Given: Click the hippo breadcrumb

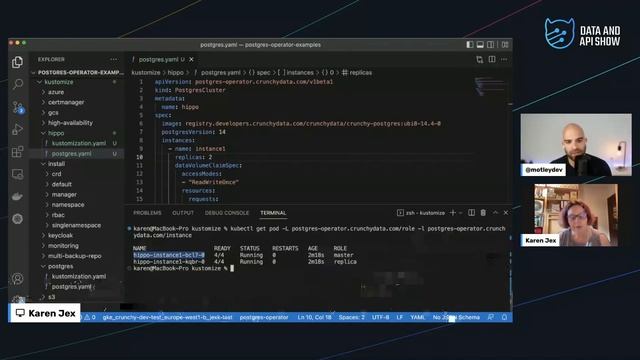Looking at the screenshot, I should (x=176, y=73).
